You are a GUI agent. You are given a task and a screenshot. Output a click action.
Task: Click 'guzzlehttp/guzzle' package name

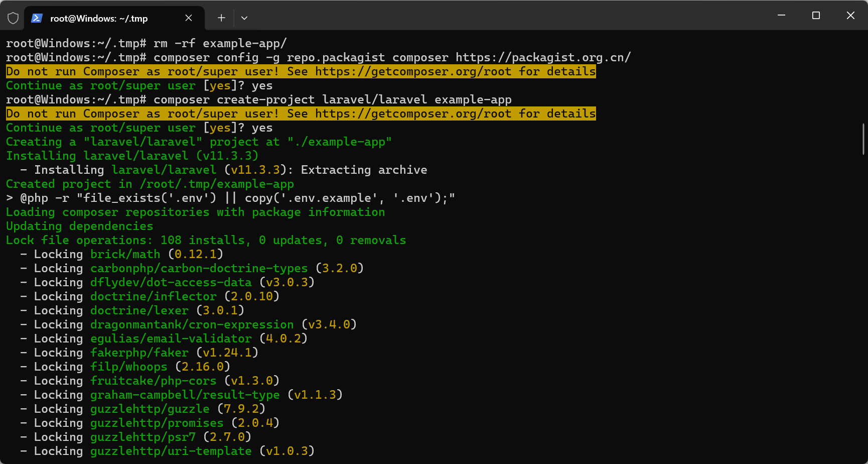pos(150,409)
